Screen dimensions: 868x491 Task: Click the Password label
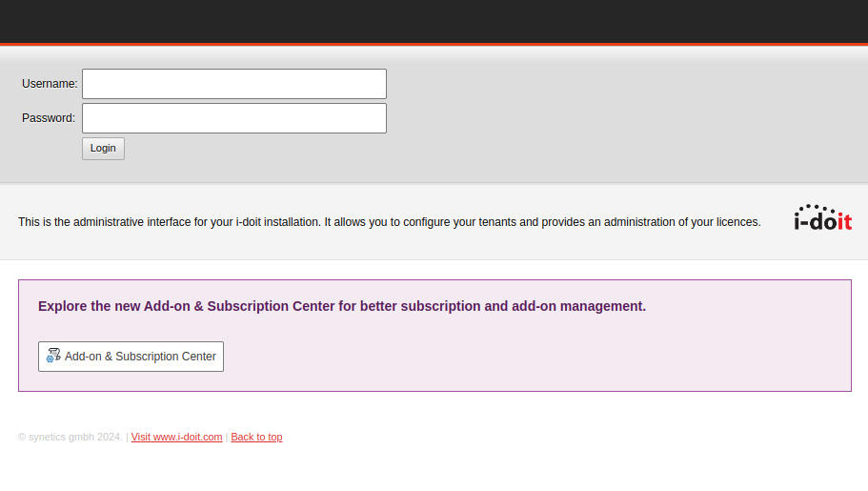coord(49,118)
